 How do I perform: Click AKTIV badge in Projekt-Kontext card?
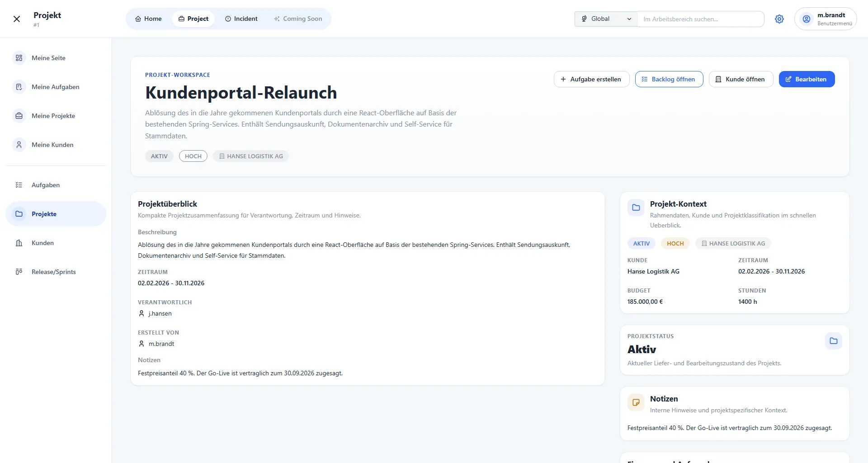coord(641,243)
